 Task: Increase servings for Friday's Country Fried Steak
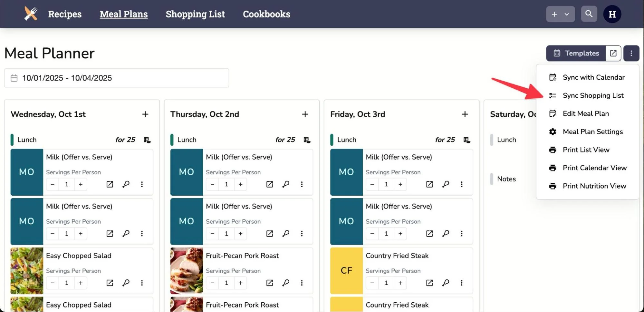pyautogui.click(x=400, y=283)
